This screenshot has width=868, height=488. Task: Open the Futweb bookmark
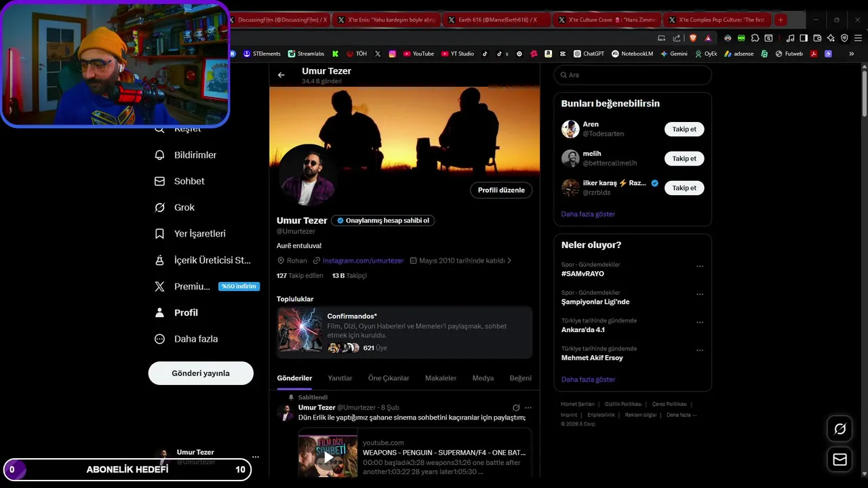[789, 54]
